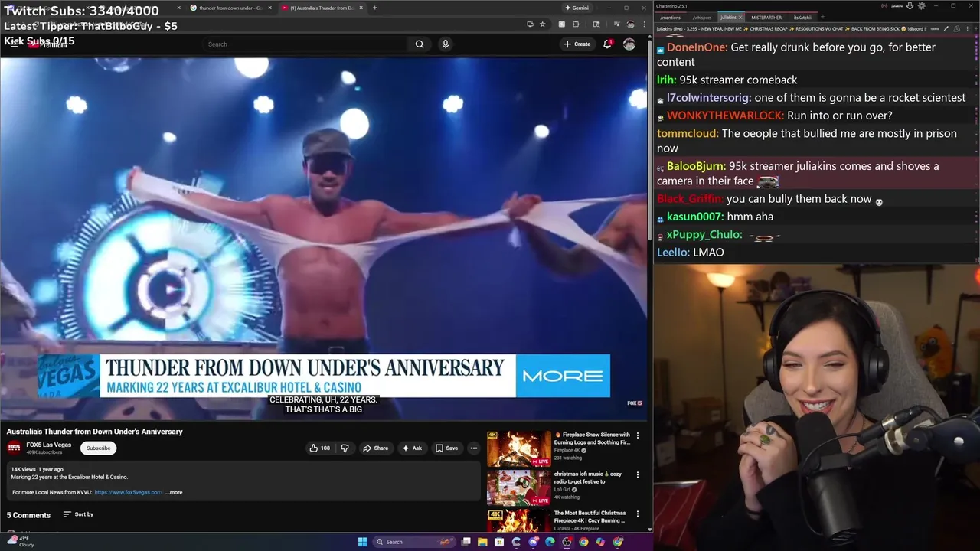Open File Explorer from the taskbar
This screenshot has height=551, width=980.
click(482, 542)
